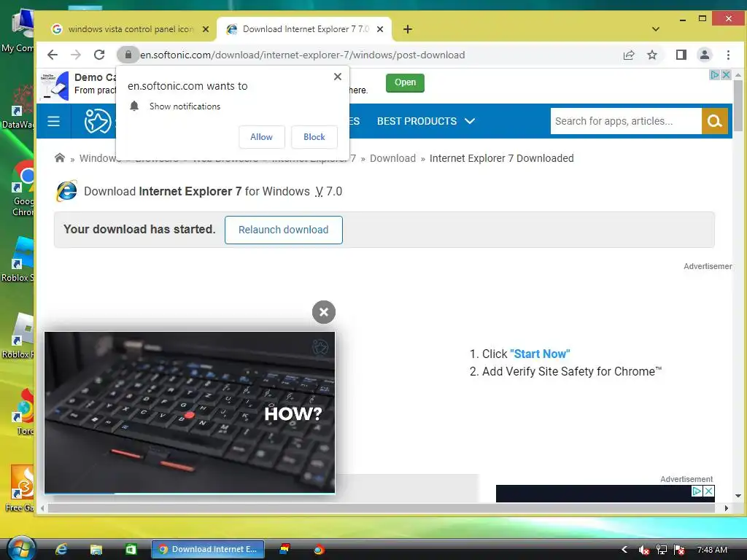Screen dimensions: 747x560
Task: Open the file explorer taskbar icon
Action: click(96, 550)
